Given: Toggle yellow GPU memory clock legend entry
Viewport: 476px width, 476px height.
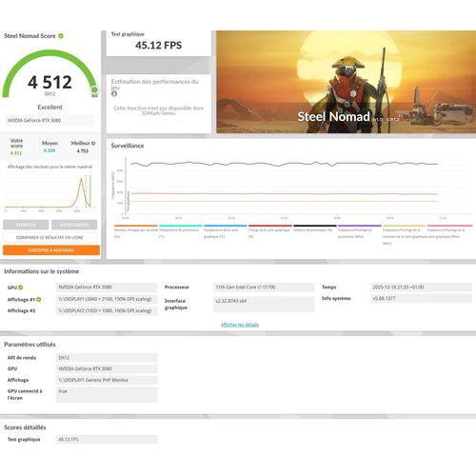Looking at the screenshot, I should tap(405, 235).
